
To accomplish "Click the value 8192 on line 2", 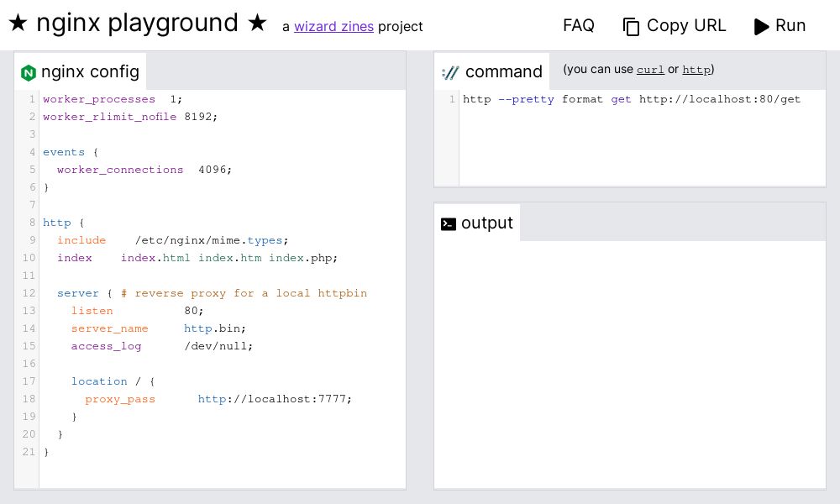I will click(198, 117).
